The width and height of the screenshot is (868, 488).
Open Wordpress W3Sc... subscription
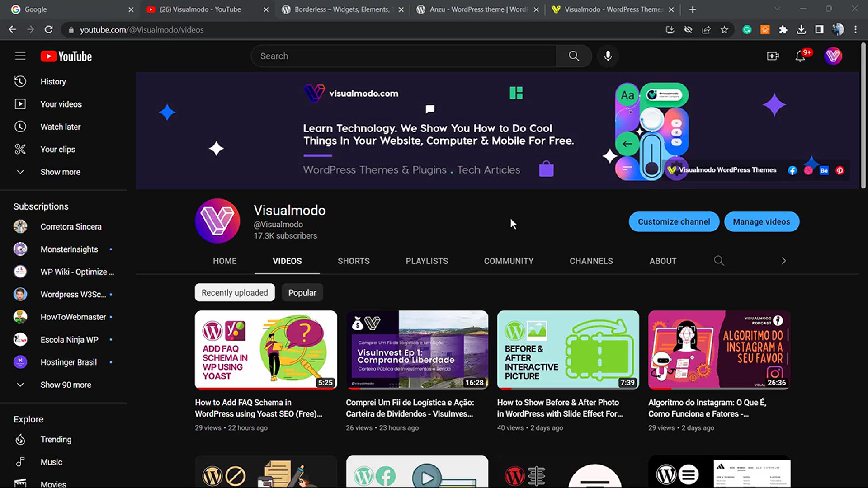pos(63,294)
